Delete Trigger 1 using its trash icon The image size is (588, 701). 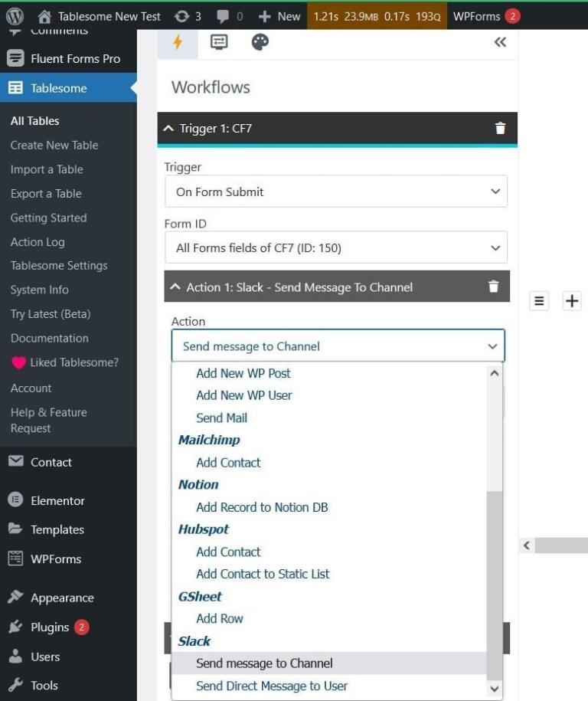500,128
